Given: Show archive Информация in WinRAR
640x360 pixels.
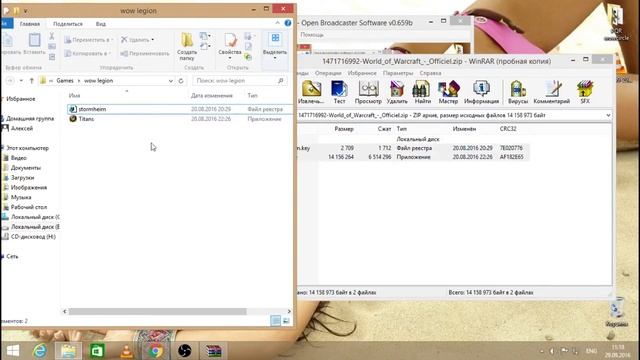Looking at the screenshot, I should [x=481, y=92].
